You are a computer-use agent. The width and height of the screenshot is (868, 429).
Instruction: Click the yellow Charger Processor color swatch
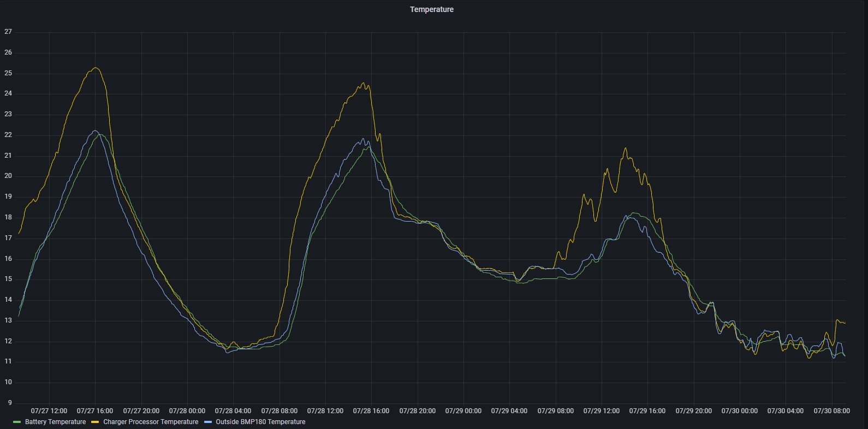[95, 422]
